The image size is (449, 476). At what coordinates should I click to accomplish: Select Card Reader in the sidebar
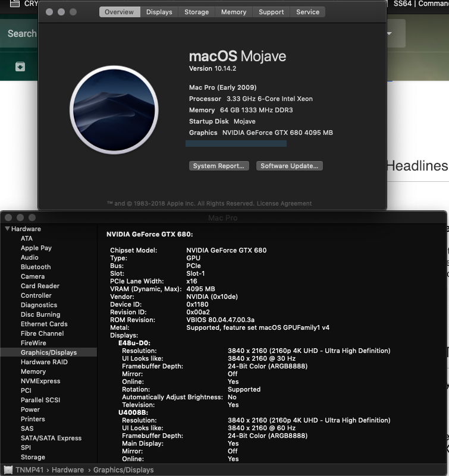click(x=40, y=286)
